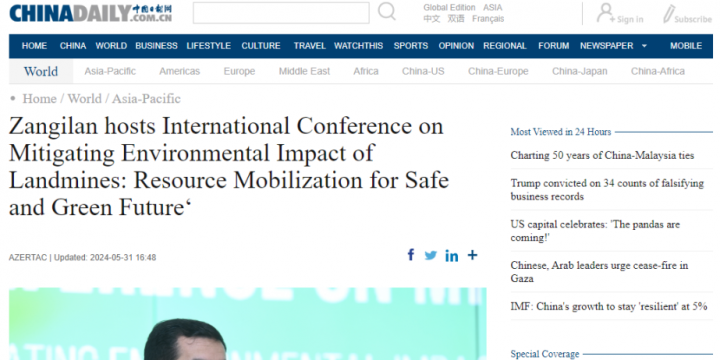The width and height of the screenshot is (720, 360).
Task: Share article on Twitter
Action: point(431,255)
